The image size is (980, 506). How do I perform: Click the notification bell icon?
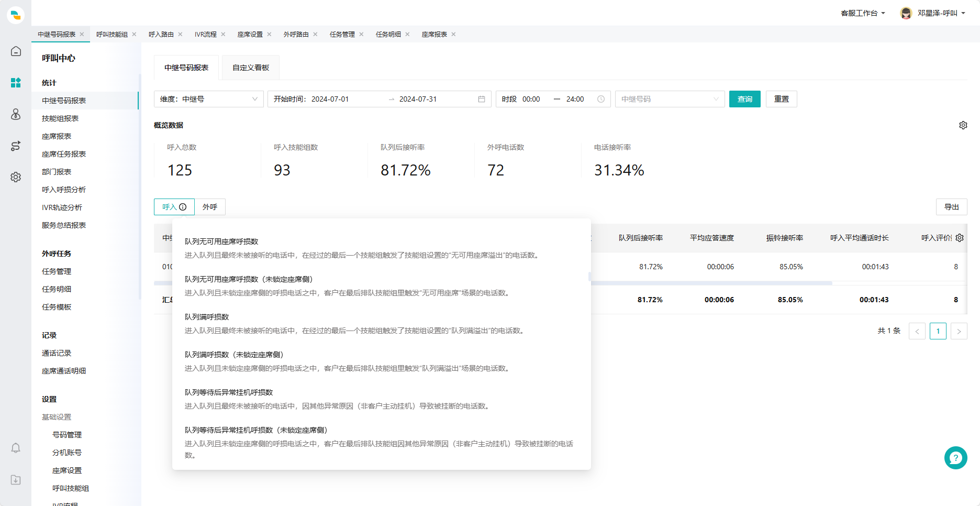coord(16,448)
